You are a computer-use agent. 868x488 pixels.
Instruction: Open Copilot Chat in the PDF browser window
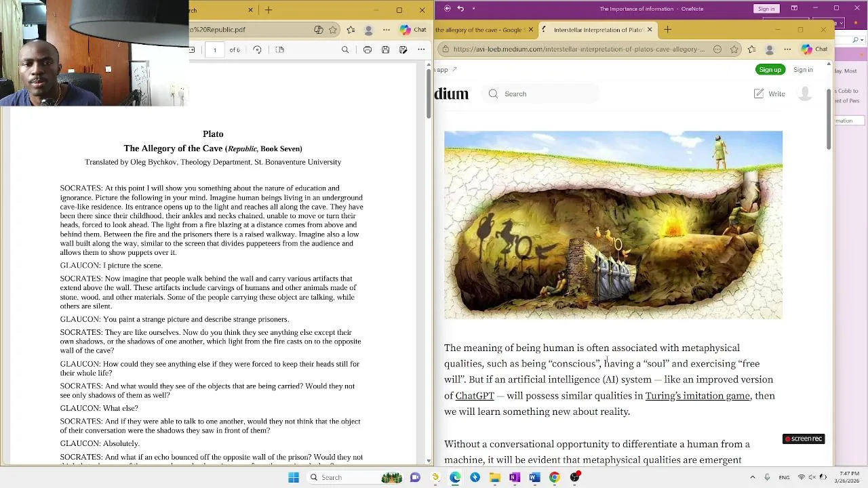[413, 30]
